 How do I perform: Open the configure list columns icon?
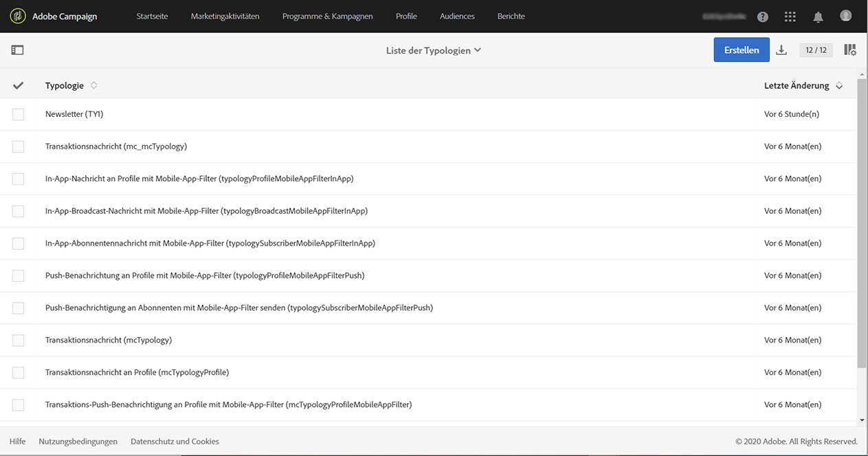850,50
